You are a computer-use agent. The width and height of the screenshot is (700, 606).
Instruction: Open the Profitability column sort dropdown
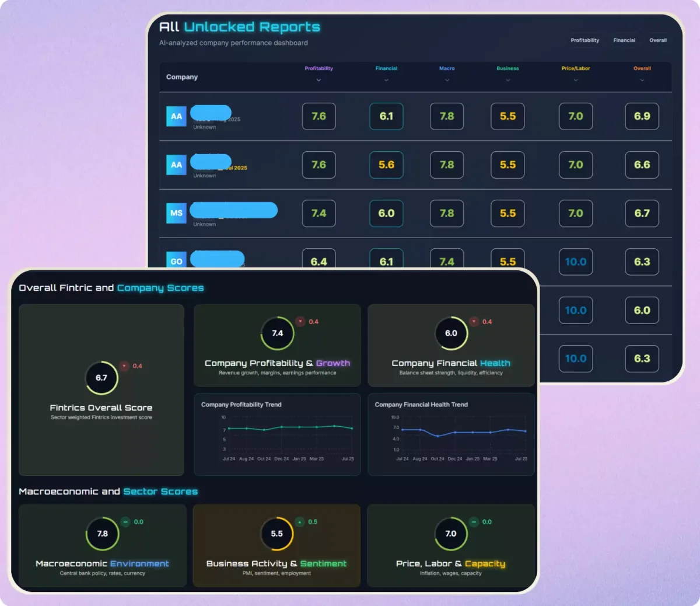[318, 79]
